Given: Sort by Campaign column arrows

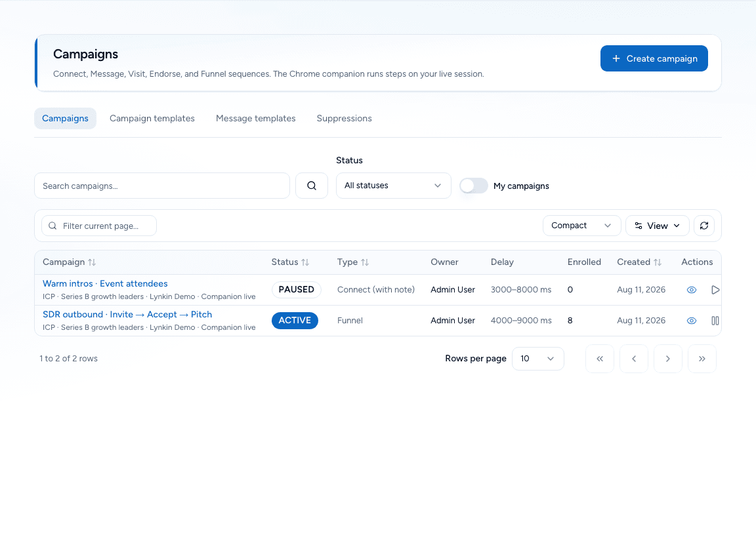Looking at the screenshot, I should pyautogui.click(x=92, y=262).
